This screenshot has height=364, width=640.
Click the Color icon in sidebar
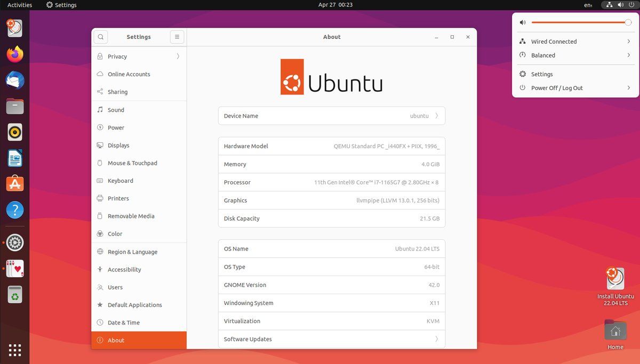[100, 233]
